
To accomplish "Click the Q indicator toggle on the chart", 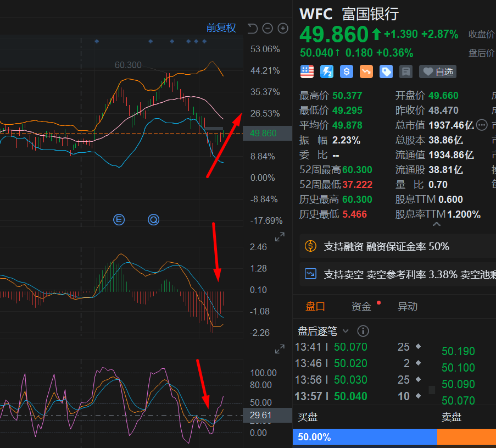I will pyautogui.click(x=153, y=219).
